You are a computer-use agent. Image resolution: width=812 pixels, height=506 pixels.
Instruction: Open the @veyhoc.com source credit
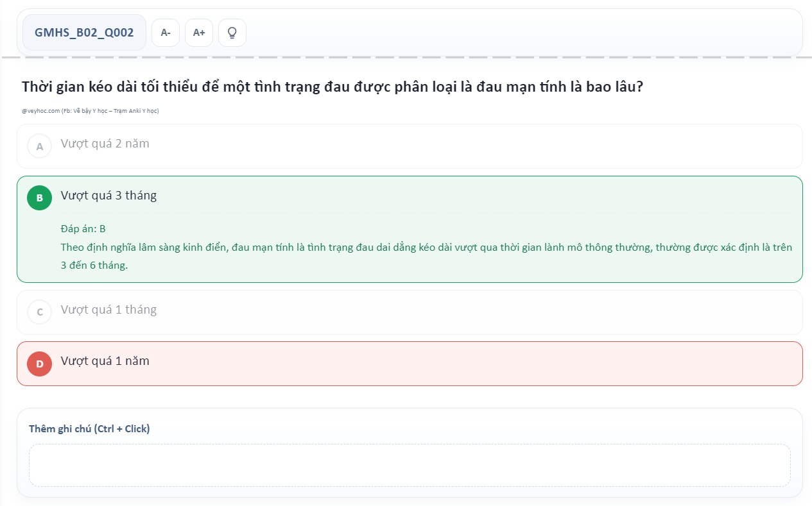tap(90, 111)
